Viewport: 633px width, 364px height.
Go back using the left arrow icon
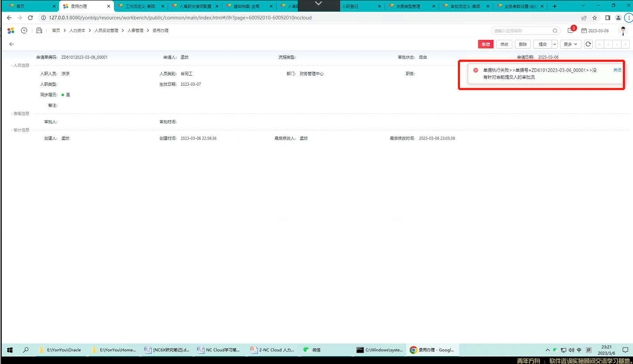click(x=12, y=44)
